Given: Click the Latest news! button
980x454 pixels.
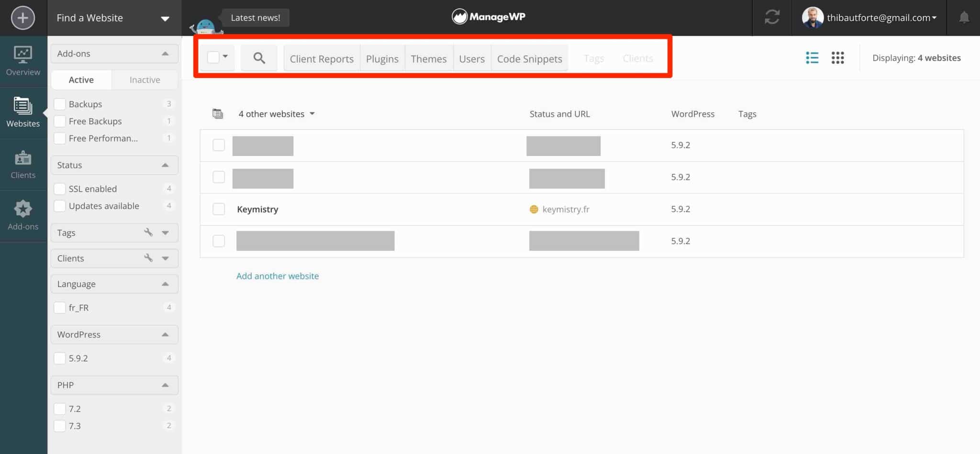Looking at the screenshot, I should point(256,18).
